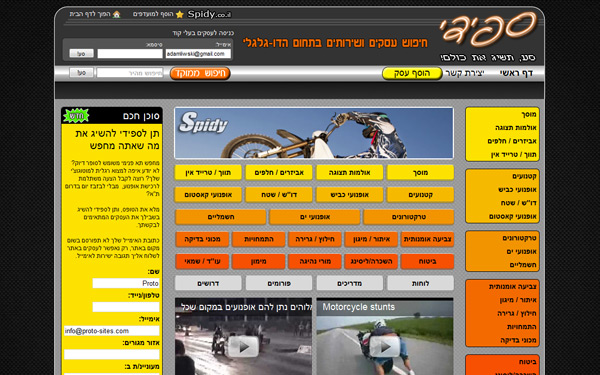The width and height of the screenshot is (600, 375).
Task: Click the orange חיפוש ממוקד button
Action: pyautogui.click(x=200, y=73)
